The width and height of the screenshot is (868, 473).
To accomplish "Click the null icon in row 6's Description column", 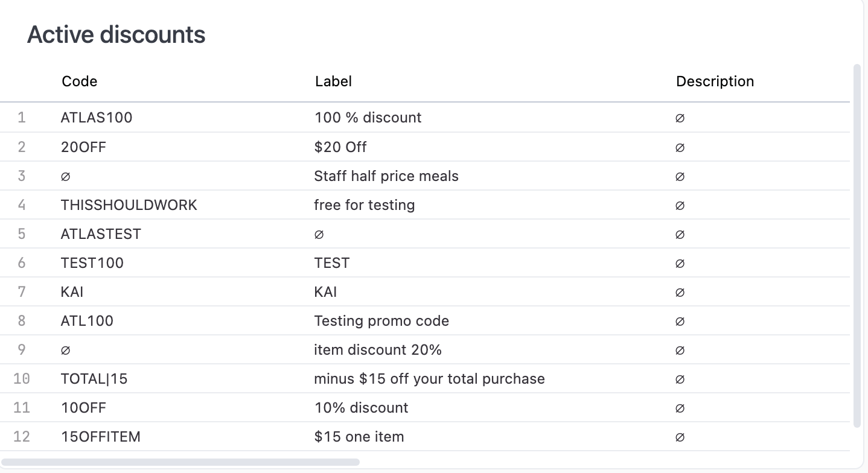I will (680, 263).
